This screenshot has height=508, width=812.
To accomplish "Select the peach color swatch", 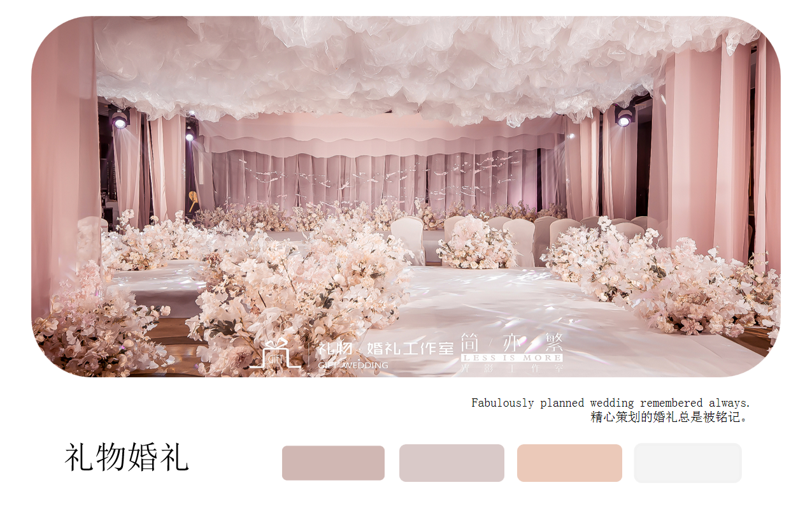I will pos(569,463).
